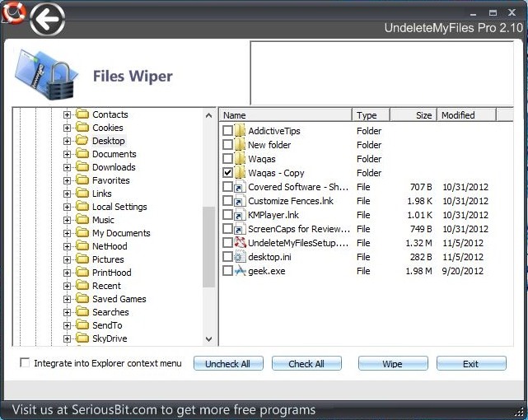
Task: Click the UndeleteMyFilesSetup file icon
Action: tap(240, 243)
